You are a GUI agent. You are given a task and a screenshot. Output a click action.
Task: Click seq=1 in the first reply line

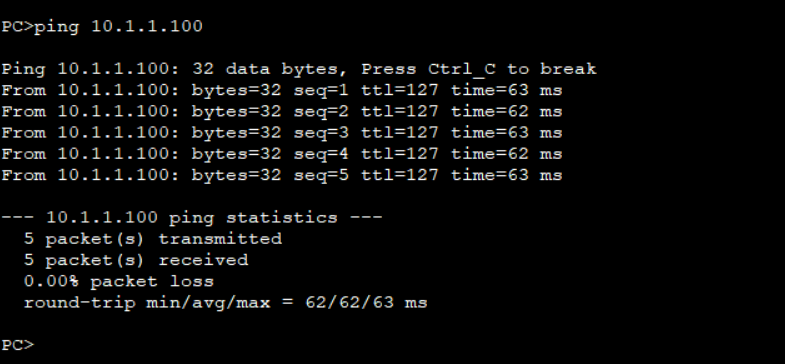321,91
